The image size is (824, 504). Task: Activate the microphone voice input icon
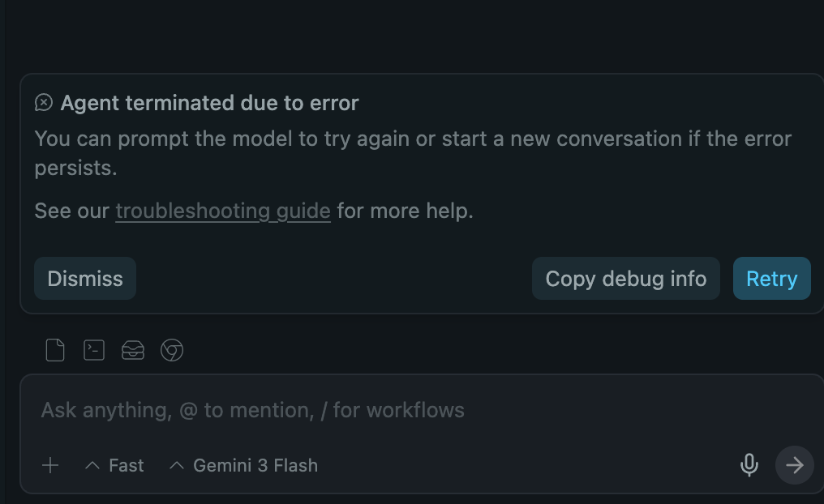click(749, 464)
